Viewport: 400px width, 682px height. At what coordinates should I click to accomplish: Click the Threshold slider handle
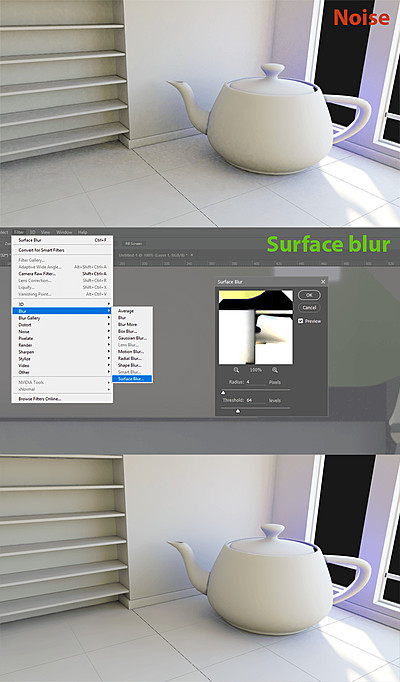click(x=237, y=411)
